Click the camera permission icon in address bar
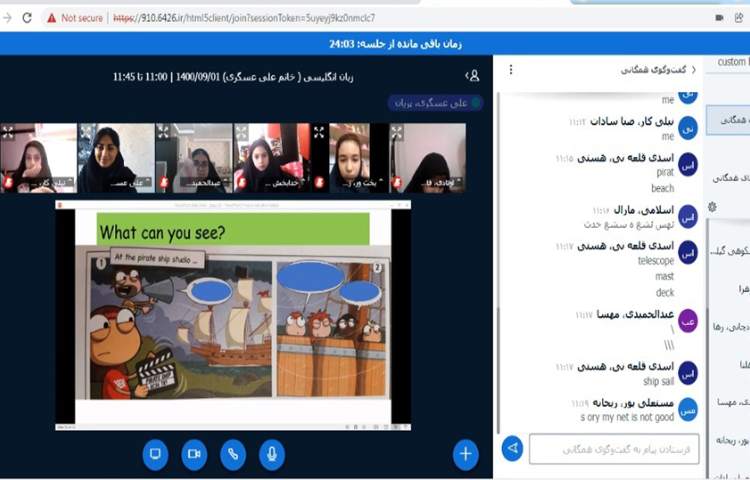The width and height of the screenshot is (750, 480). tap(719, 18)
